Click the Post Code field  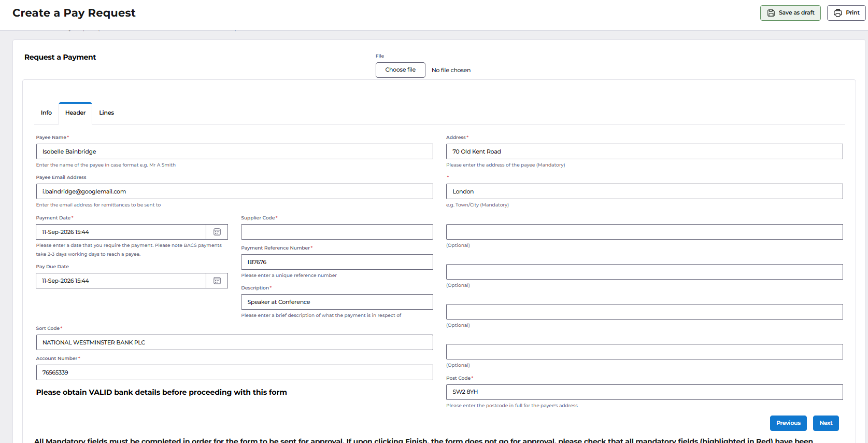point(645,392)
